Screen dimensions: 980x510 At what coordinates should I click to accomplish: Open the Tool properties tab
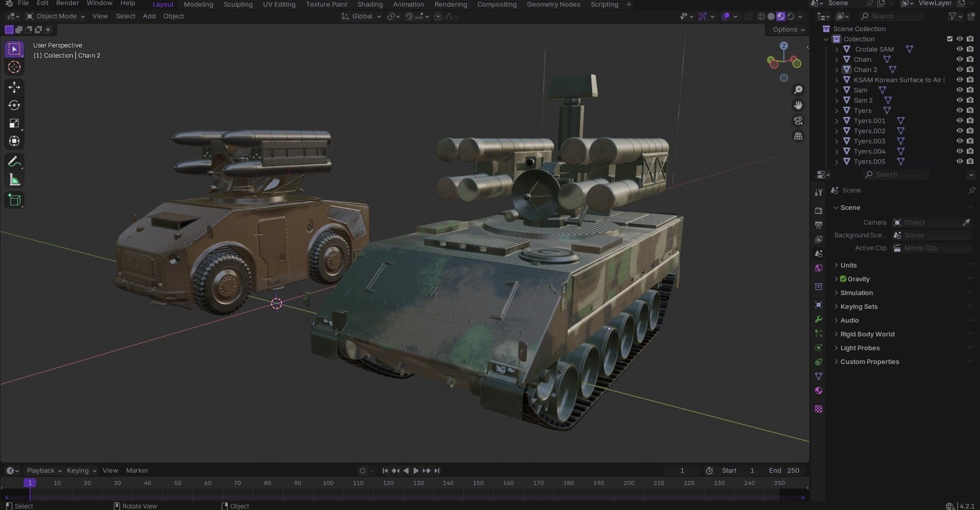(x=819, y=192)
